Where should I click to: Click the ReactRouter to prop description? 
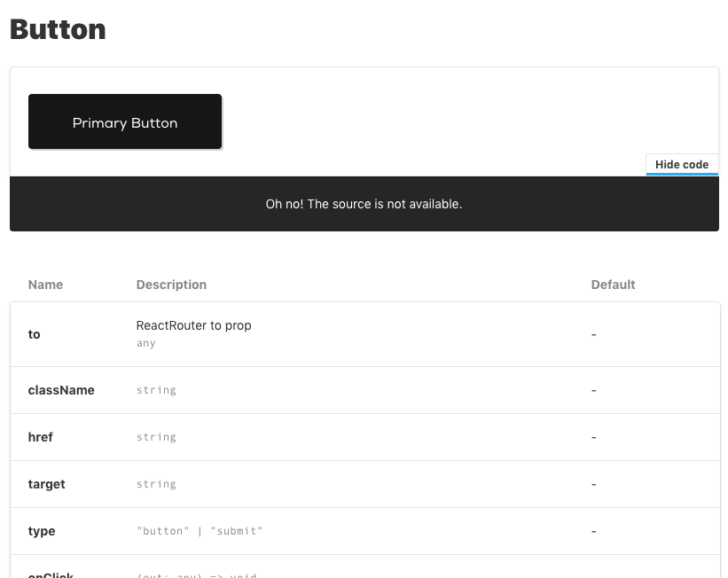(193, 325)
